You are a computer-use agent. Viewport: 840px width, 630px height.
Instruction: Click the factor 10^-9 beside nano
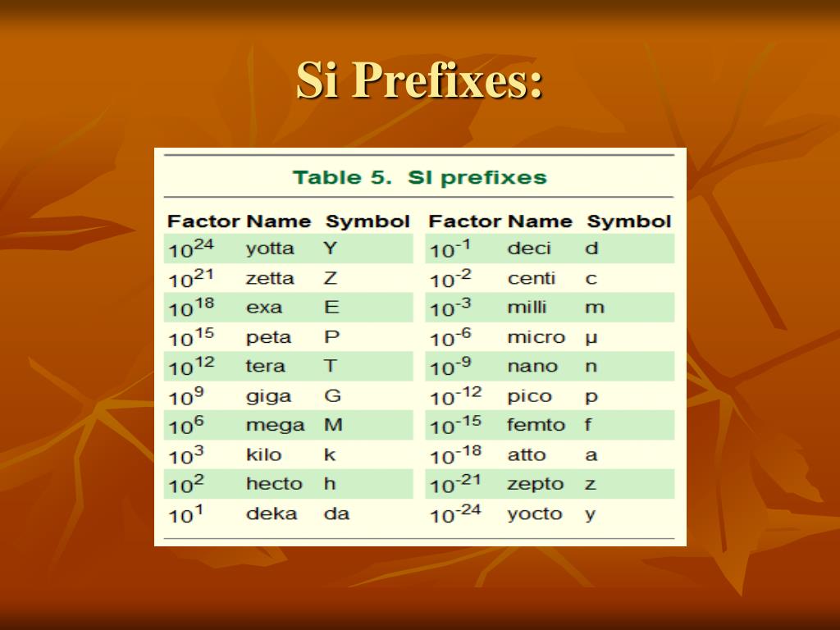[x=450, y=367]
